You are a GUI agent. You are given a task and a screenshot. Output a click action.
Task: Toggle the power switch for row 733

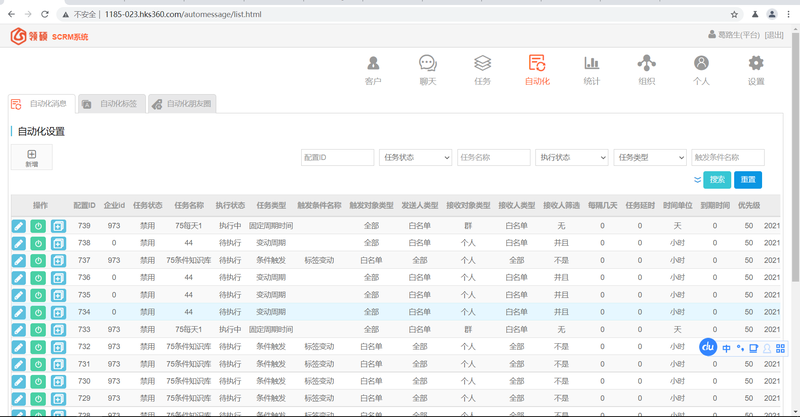pos(38,330)
